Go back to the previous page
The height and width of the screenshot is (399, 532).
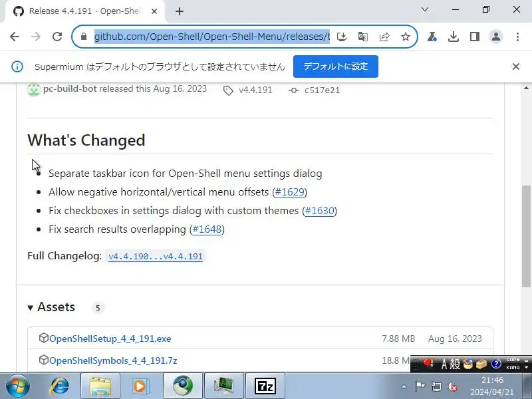[x=15, y=37]
